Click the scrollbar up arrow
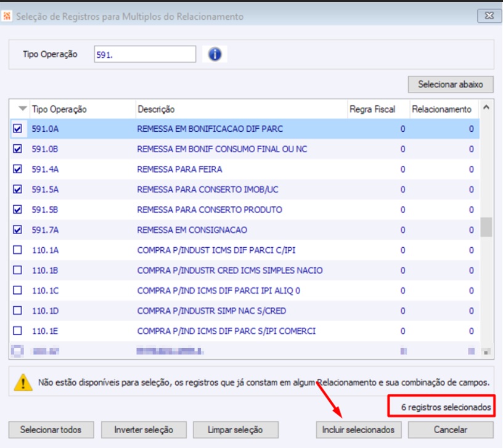This screenshot has width=503, height=448. click(486, 107)
